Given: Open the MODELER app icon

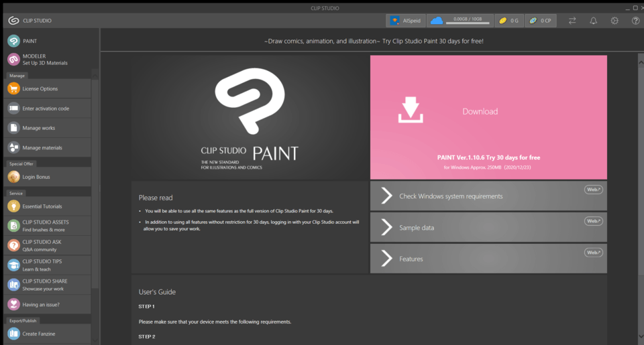Looking at the screenshot, I should click(13, 60).
